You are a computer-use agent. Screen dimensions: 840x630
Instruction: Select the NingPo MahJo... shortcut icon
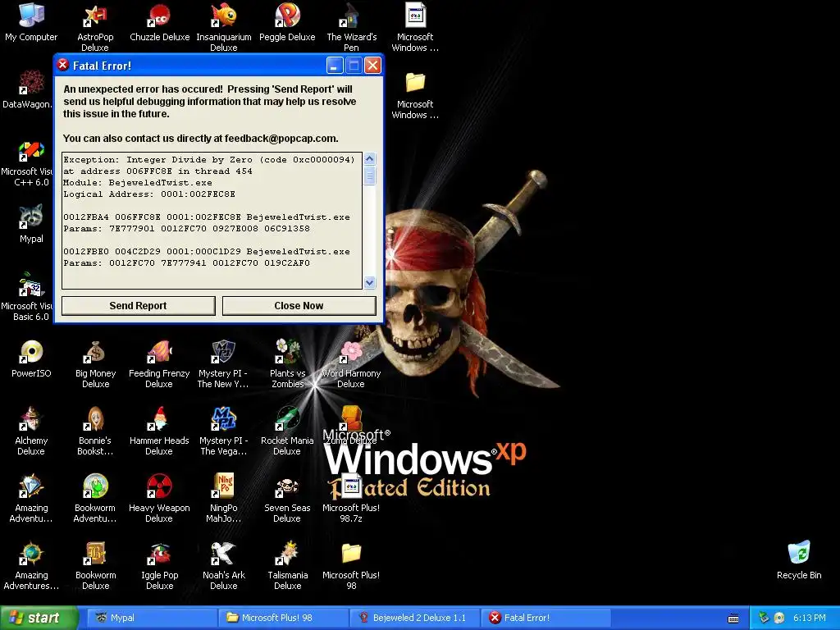pos(223,486)
